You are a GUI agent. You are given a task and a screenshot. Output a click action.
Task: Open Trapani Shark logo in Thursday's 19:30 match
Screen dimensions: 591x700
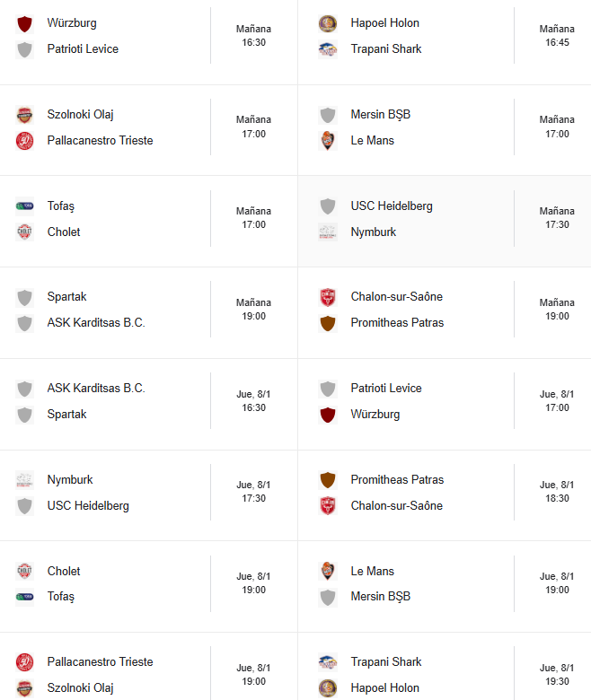pos(328,662)
